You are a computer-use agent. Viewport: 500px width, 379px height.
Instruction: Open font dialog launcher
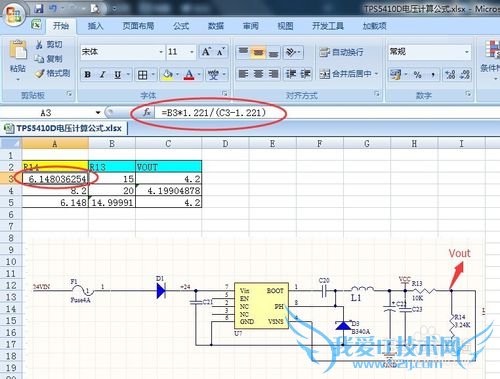225,94
